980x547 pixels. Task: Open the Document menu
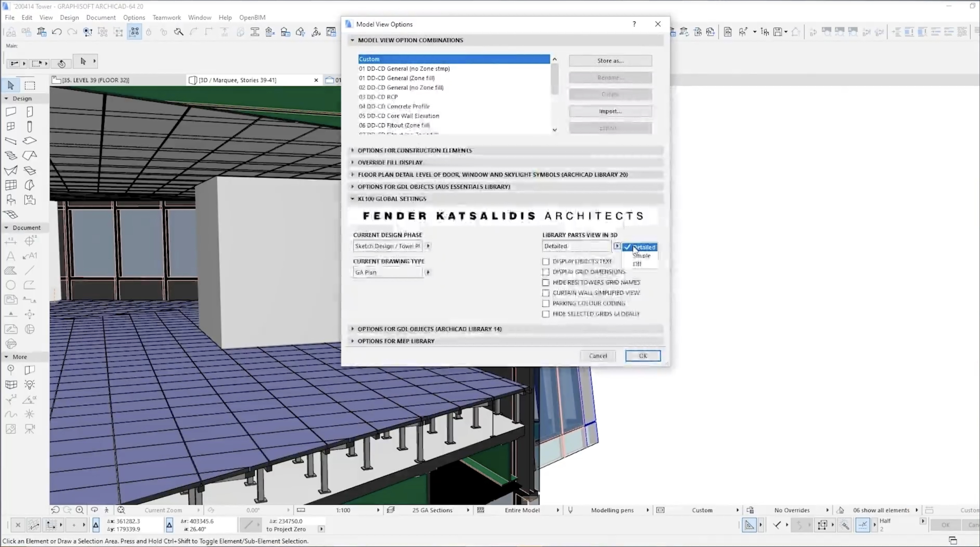click(x=101, y=17)
